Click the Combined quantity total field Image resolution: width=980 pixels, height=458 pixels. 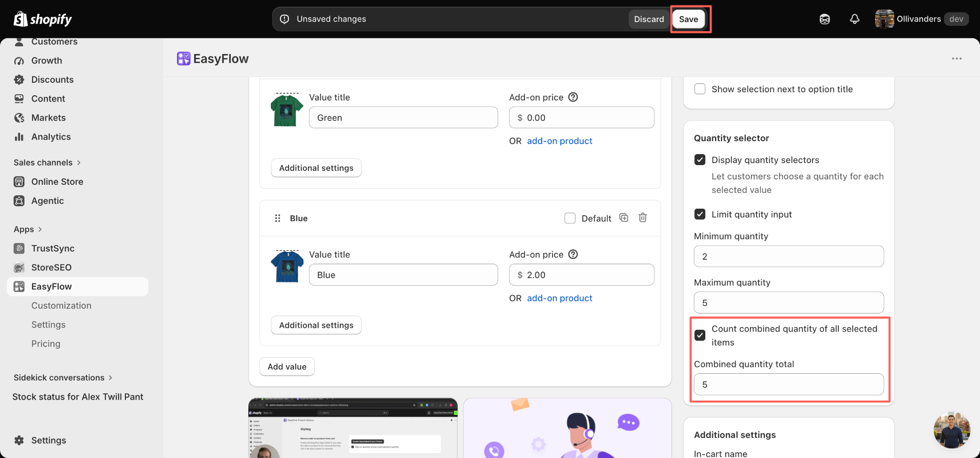789,384
